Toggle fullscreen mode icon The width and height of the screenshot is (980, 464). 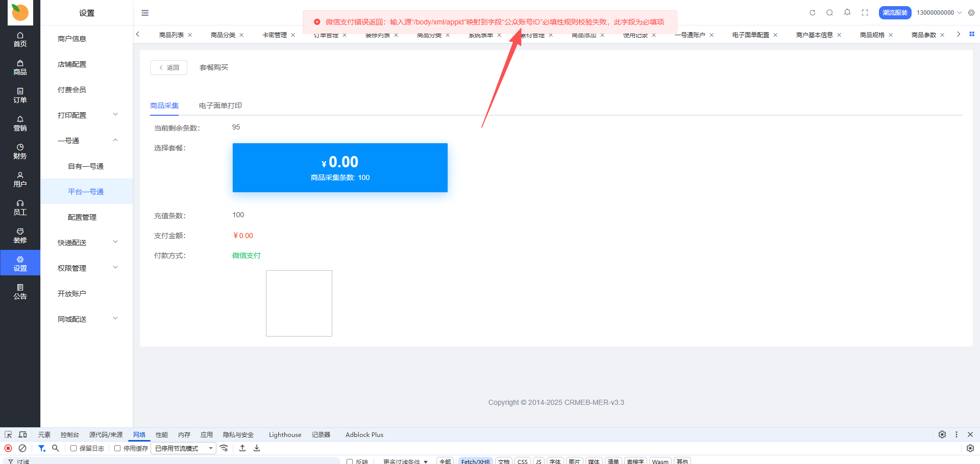coord(865,13)
